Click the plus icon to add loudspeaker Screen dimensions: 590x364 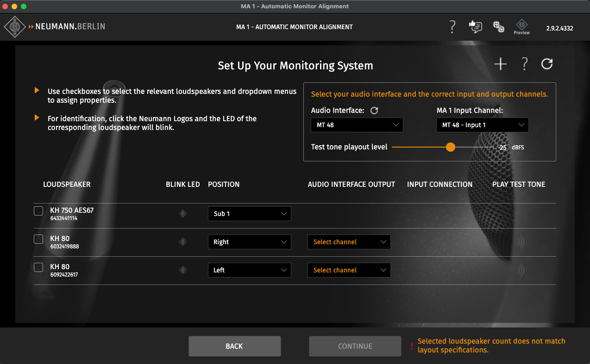pos(500,64)
